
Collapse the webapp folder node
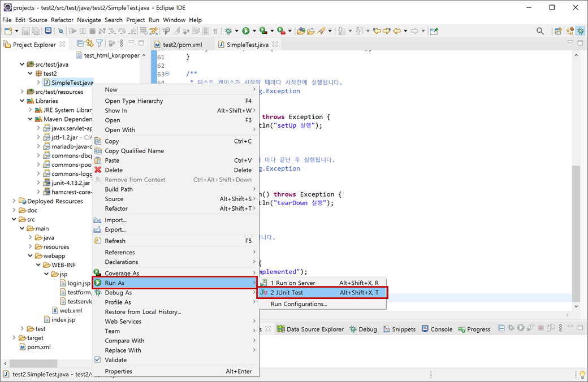[x=31, y=255]
